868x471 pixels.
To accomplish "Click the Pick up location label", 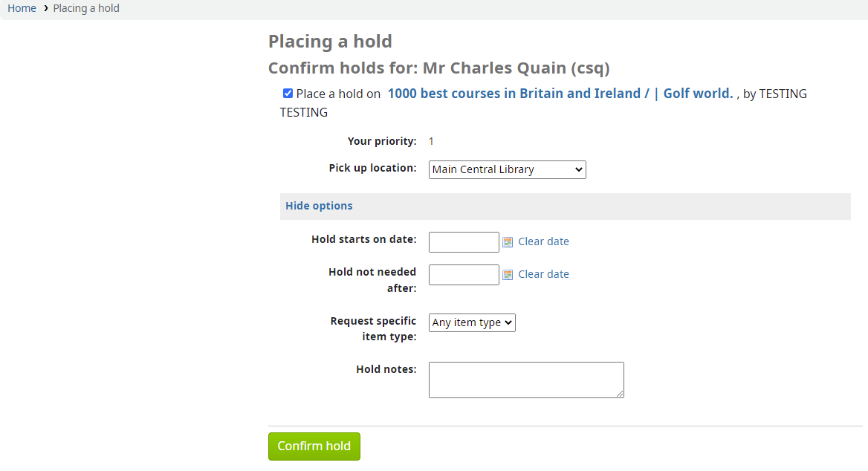I will tap(372, 168).
